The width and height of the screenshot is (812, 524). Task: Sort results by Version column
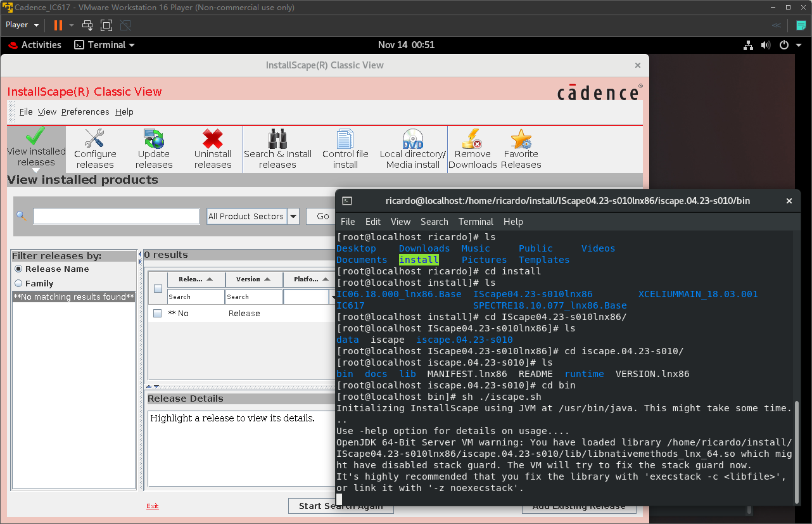point(253,279)
